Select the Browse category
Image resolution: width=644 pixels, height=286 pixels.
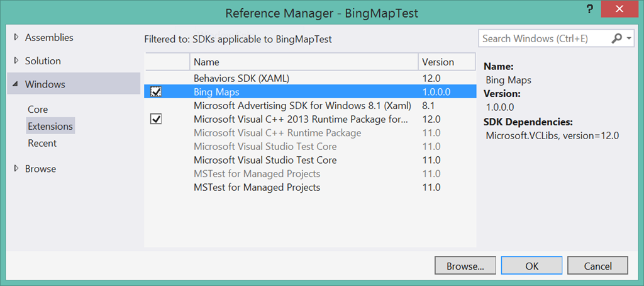coord(41,169)
